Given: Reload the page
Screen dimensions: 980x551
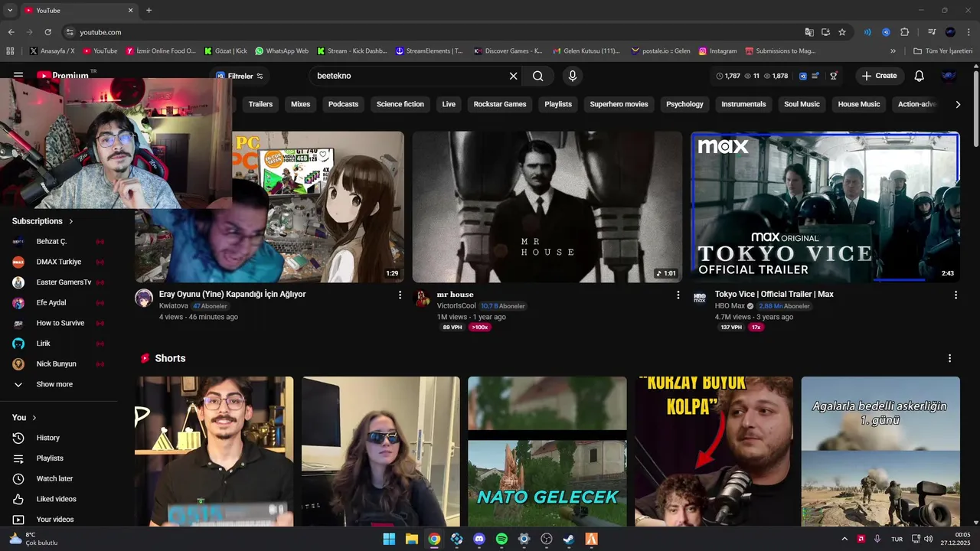Looking at the screenshot, I should (47, 32).
